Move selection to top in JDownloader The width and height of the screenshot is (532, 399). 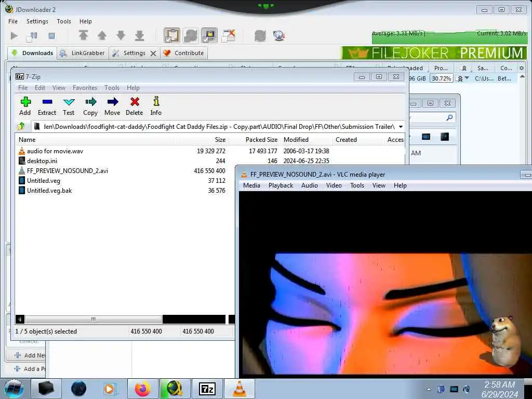[84, 35]
